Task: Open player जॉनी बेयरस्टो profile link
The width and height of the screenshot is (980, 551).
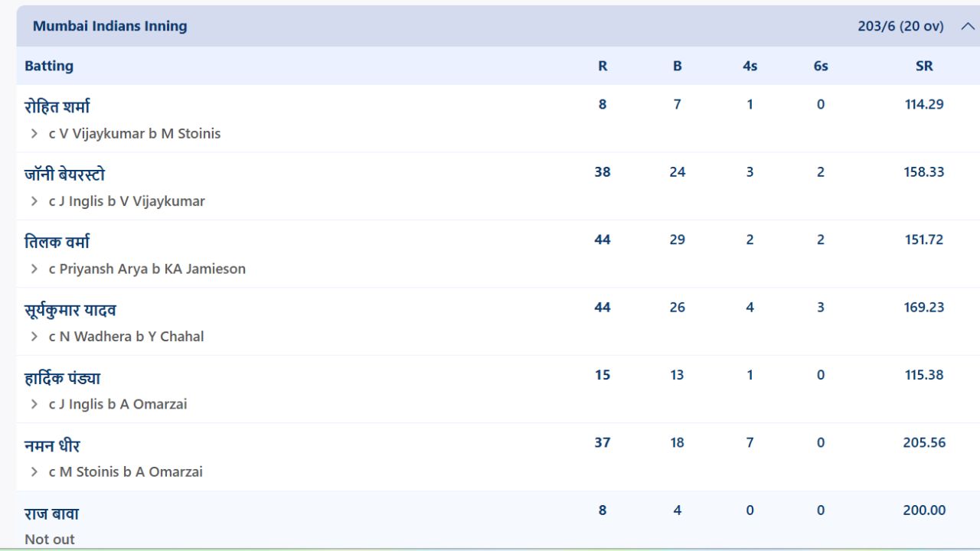Action: point(64,174)
